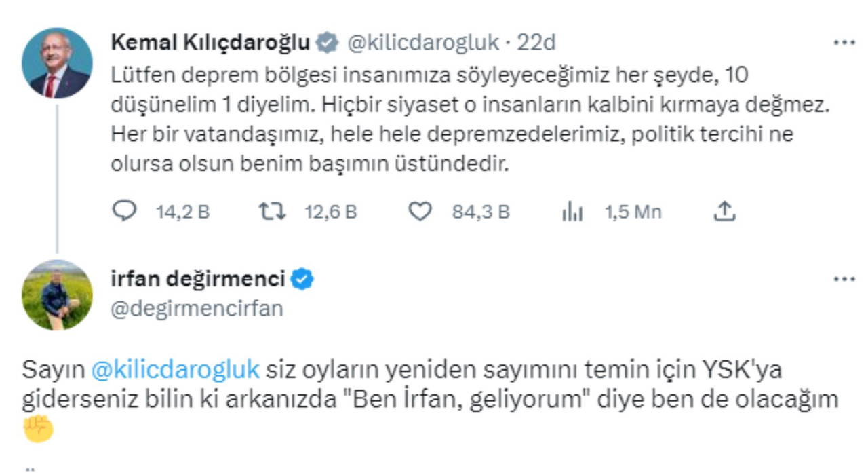
Task: Click irfan değirmenci's blue verified badge
Action: coord(302,278)
